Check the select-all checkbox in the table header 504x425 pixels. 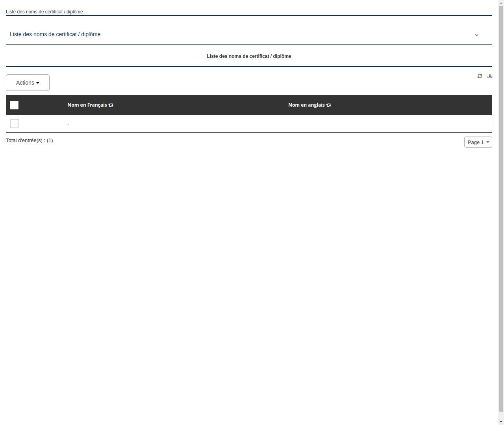click(x=14, y=105)
